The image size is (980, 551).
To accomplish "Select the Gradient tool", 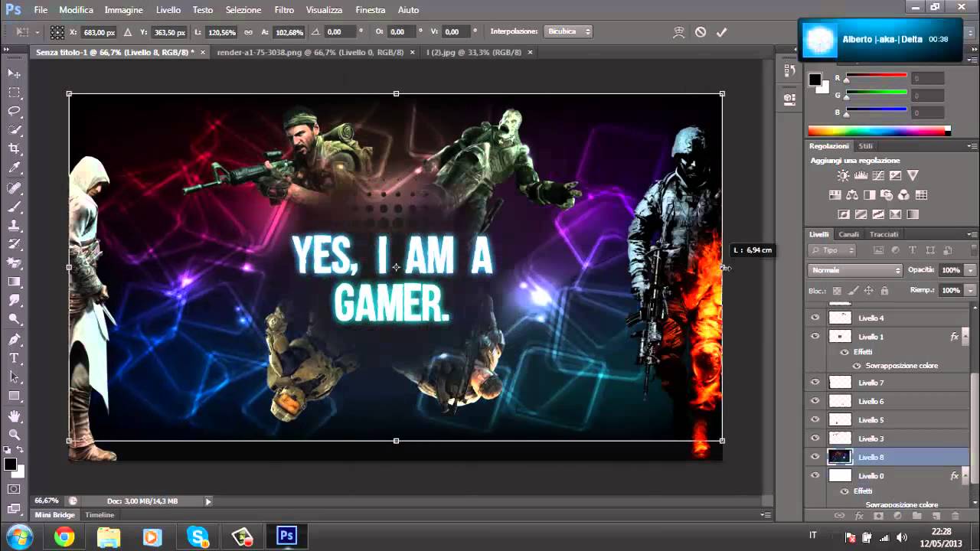I will coord(14,282).
